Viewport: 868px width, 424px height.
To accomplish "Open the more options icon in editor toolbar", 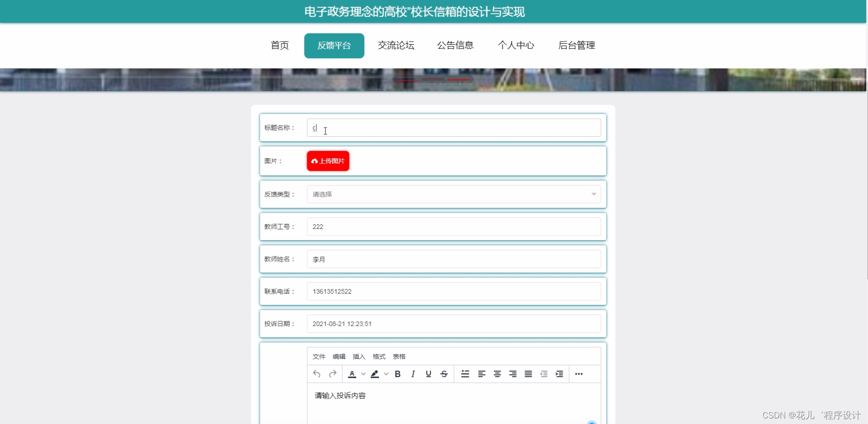I will pyautogui.click(x=578, y=374).
